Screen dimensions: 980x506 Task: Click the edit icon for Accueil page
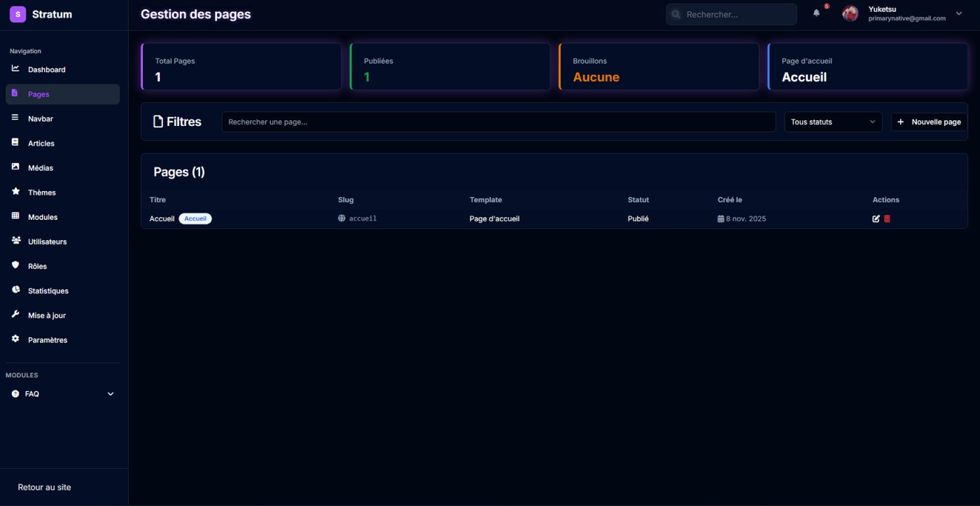coord(875,219)
